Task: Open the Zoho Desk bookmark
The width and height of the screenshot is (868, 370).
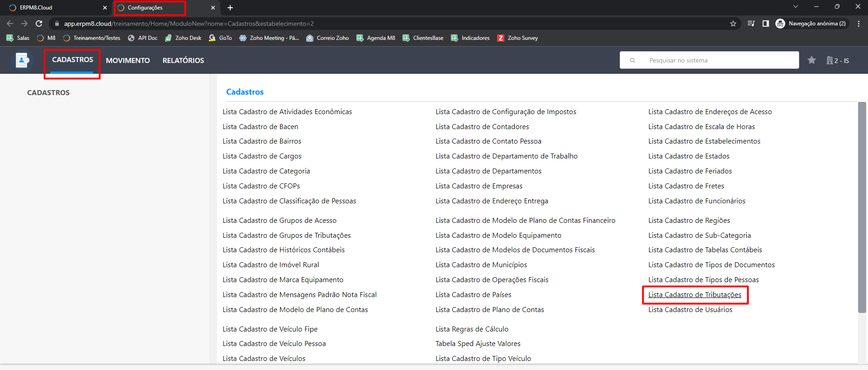Action: click(x=183, y=38)
